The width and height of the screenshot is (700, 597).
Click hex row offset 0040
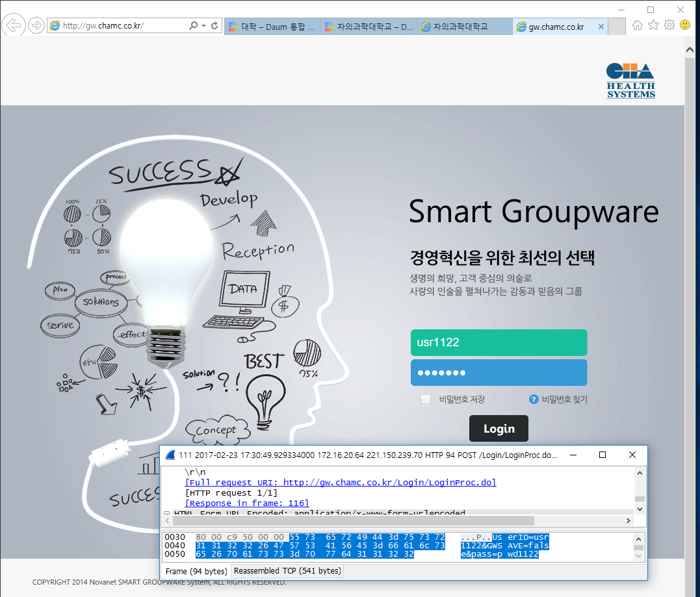[175, 545]
